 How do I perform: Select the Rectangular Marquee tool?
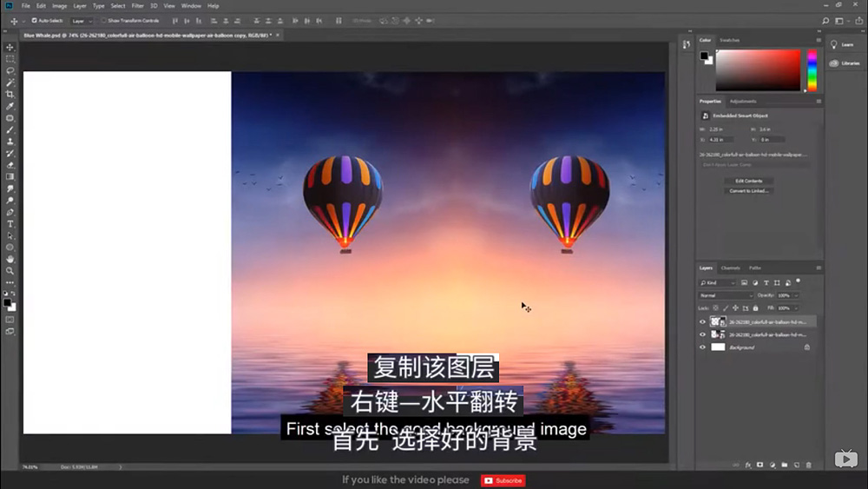pyautogui.click(x=10, y=59)
